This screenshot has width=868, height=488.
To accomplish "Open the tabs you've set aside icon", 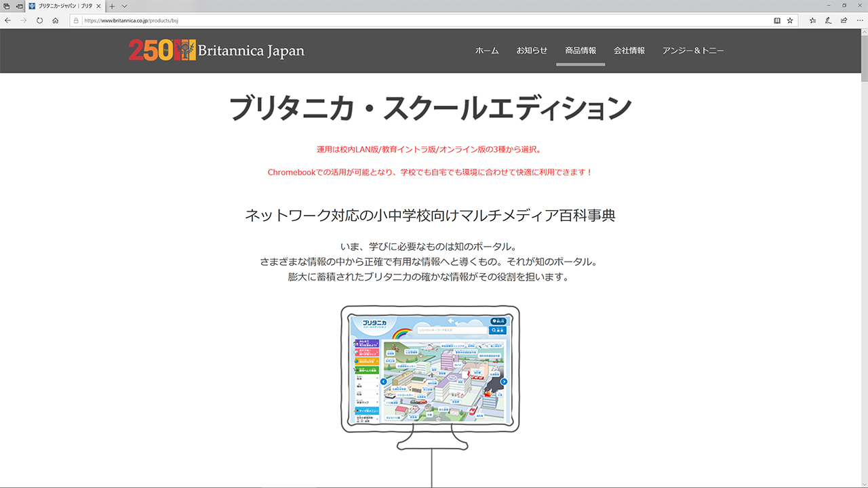I will pyautogui.click(x=6, y=5).
